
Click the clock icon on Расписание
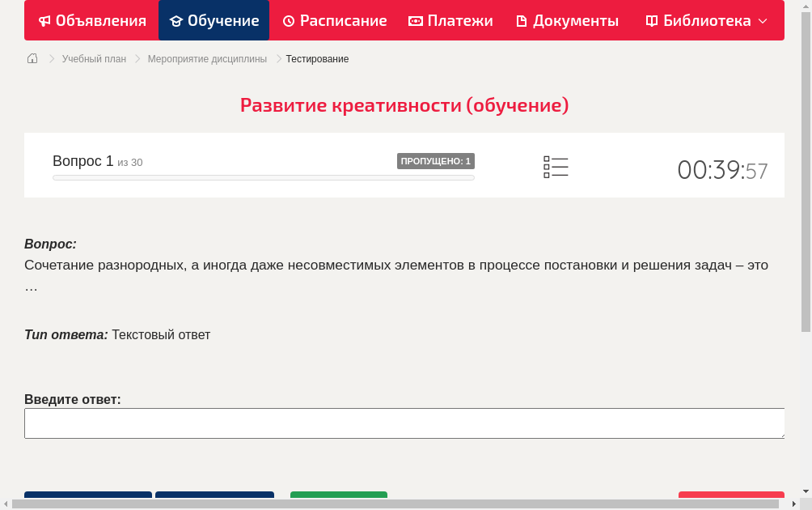pyautogui.click(x=288, y=20)
